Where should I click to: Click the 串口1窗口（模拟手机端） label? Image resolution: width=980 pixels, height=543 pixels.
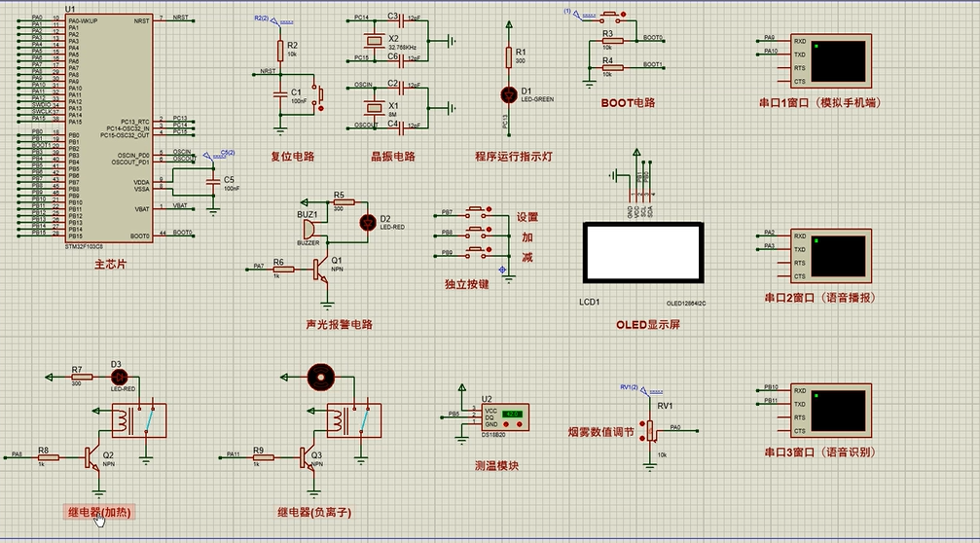(x=820, y=103)
